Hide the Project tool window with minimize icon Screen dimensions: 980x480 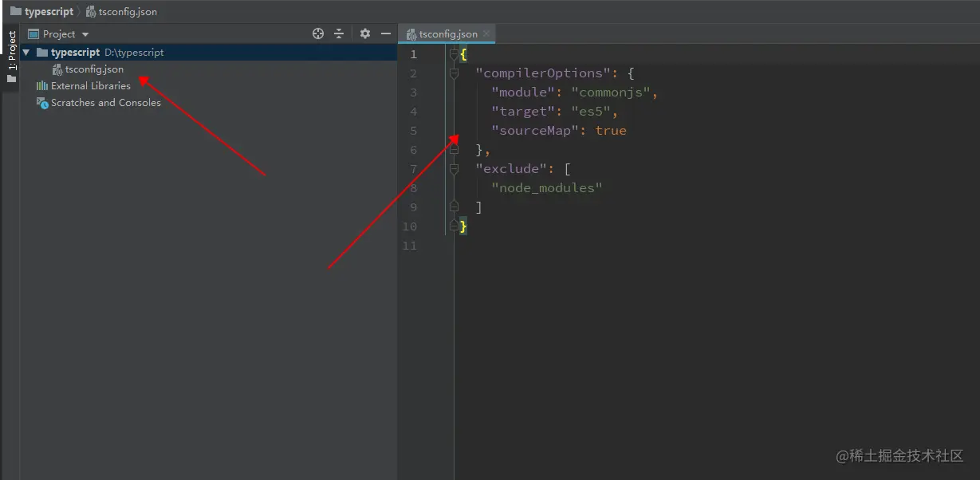[385, 33]
